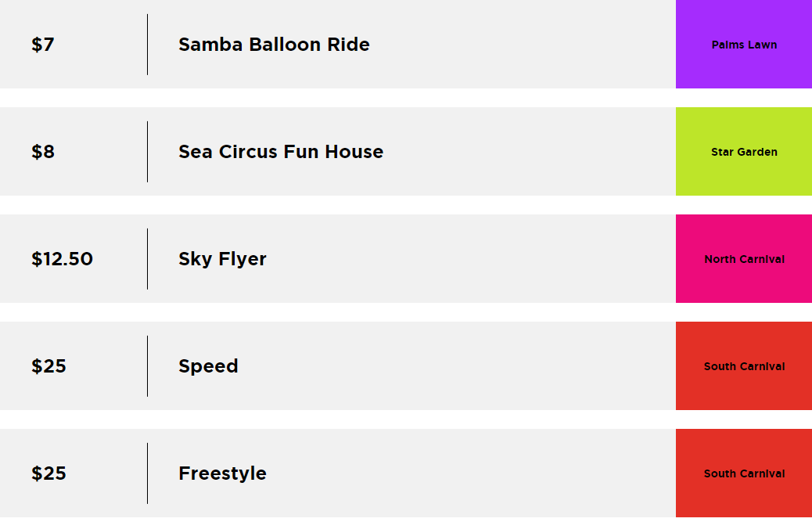This screenshot has width=812, height=522.
Task: Select South Carnival tag in Speed row
Action: coord(744,366)
